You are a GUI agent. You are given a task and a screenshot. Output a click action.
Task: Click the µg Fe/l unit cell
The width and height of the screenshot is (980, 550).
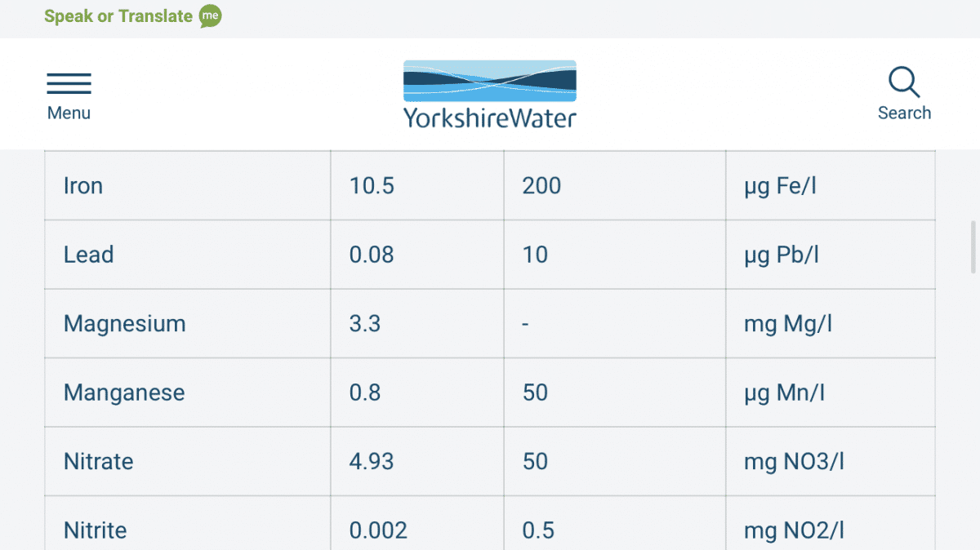[831, 185]
